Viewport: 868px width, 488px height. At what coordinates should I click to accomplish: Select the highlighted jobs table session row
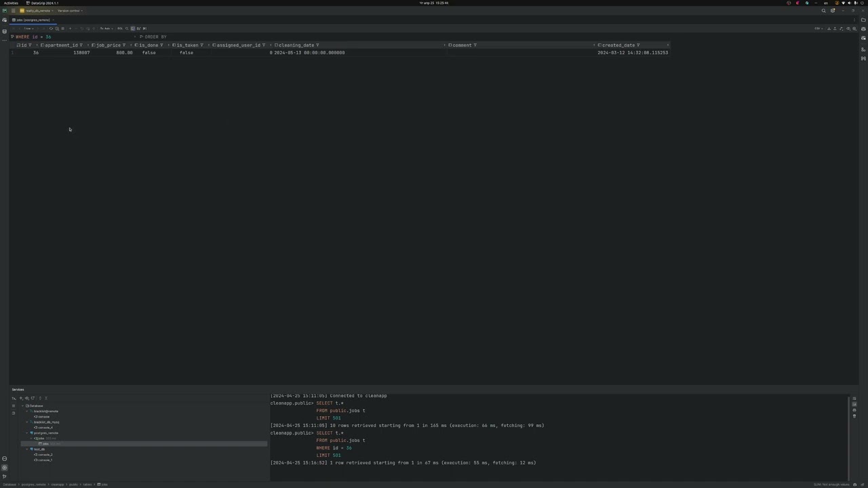click(x=144, y=444)
